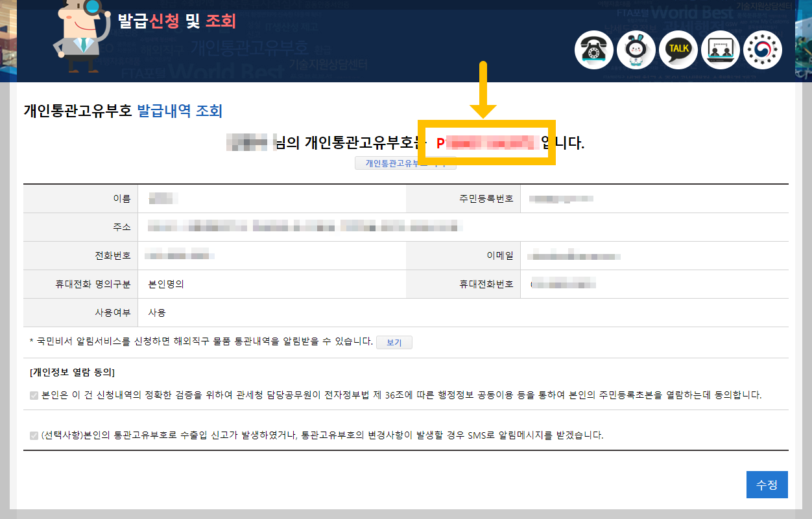
Task: Click the 전화번호 label cell
Action: (81, 255)
